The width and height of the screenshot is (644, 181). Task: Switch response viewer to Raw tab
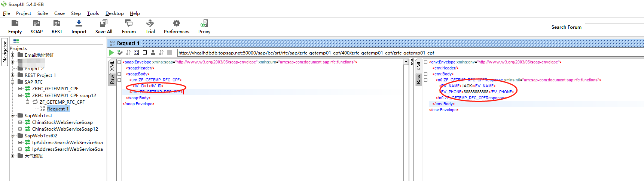pos(418,79)
